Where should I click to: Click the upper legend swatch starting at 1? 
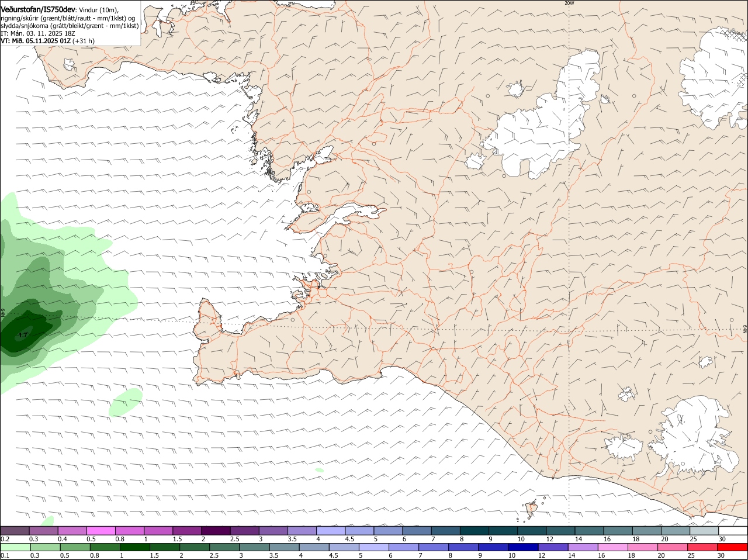(158, 531)
